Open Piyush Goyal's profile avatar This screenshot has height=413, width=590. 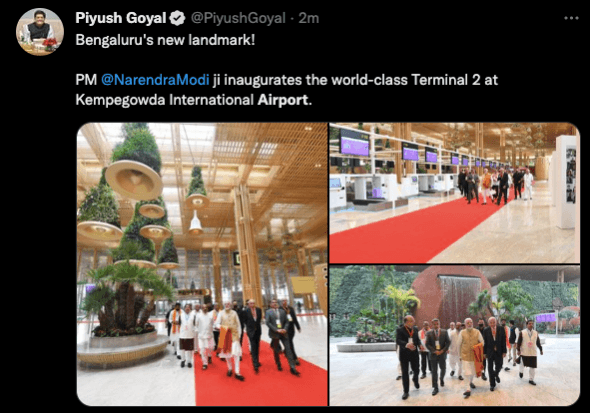(x=40, y=32)
